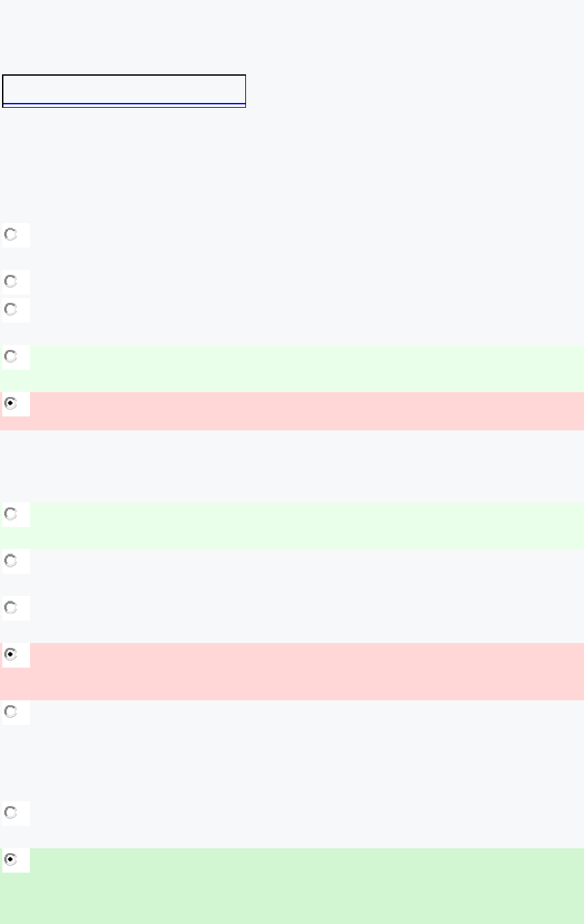Image resolution: width=584 pixels, height=924 pixels.
Task: Click answer area beside top group's first radio
Action: [307, 235]
